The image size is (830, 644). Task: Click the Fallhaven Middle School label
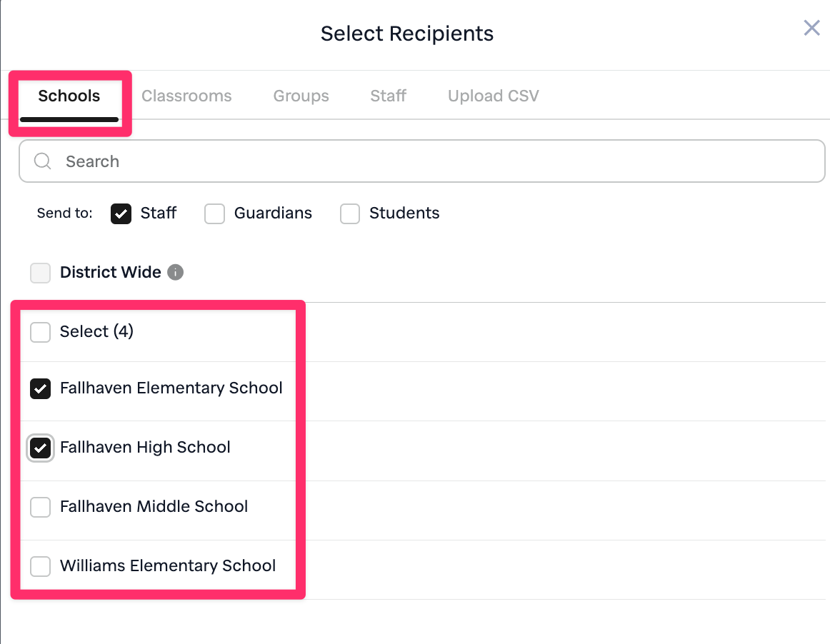(154, 507)
